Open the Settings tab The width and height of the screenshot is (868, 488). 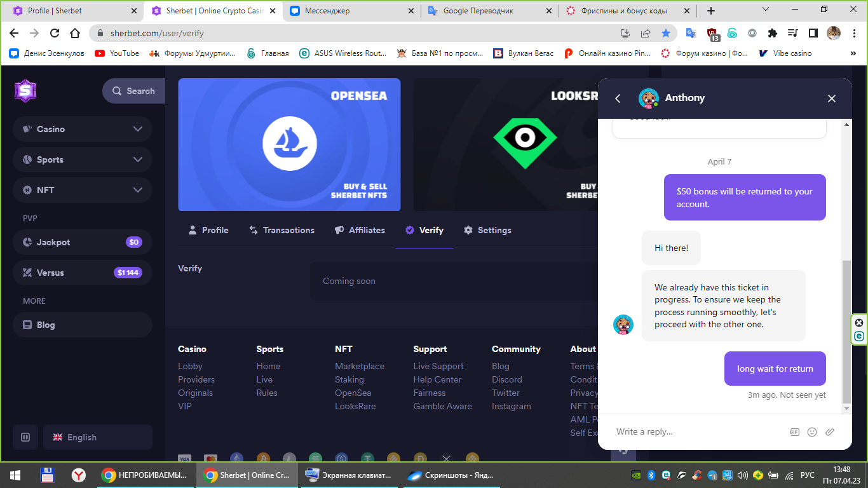coord(487,230)
